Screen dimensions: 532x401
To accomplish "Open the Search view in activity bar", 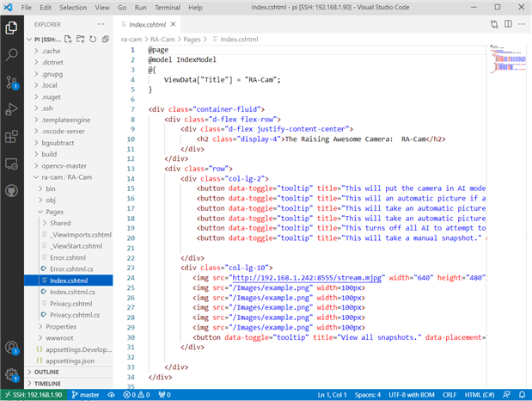I will 12,54.
